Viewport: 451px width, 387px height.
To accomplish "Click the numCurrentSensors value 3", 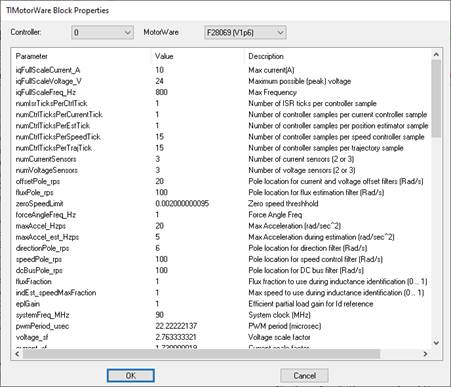I will pos(158,159).
